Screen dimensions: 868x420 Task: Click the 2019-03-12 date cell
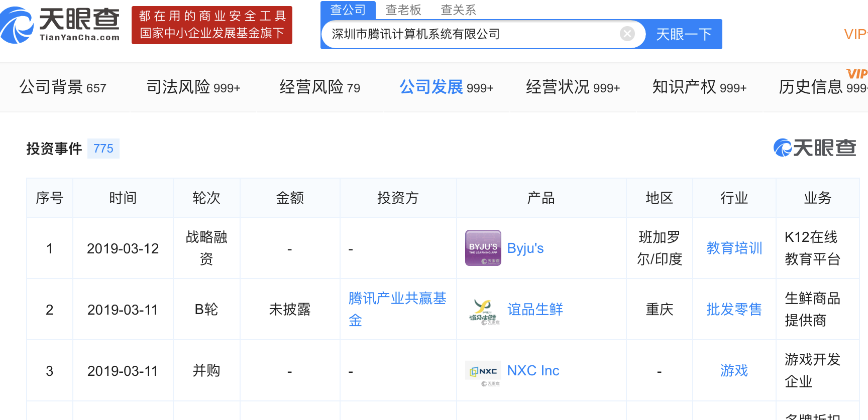point(123,248)
